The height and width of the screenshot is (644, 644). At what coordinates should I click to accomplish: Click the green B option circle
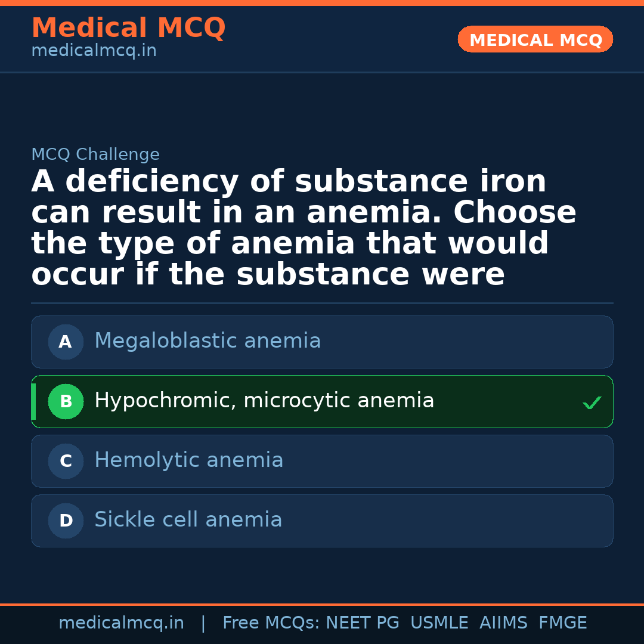pyautogui.click(x=66, y=402)
